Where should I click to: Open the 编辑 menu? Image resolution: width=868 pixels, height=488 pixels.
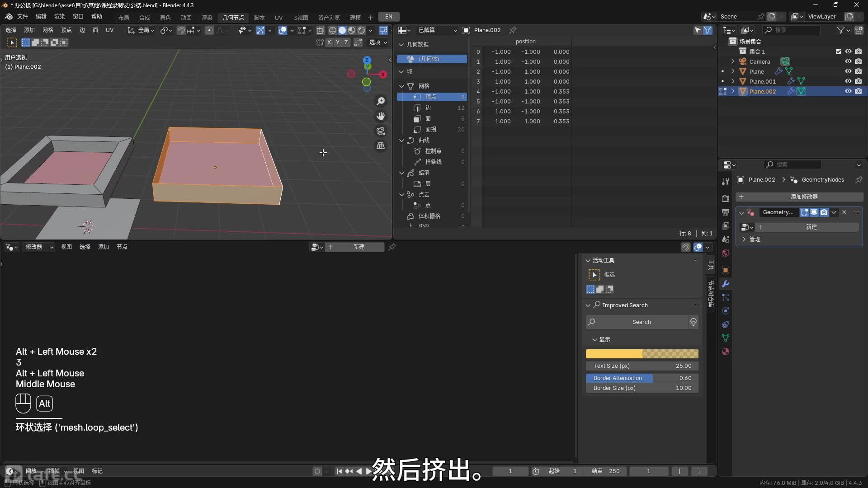click(x=41, y=17)
